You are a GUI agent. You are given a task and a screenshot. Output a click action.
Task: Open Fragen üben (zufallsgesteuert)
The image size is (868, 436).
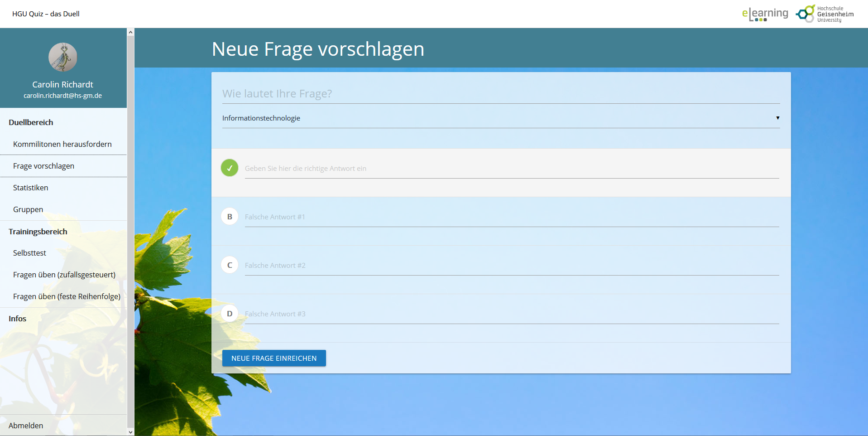[x=64, y=275]
